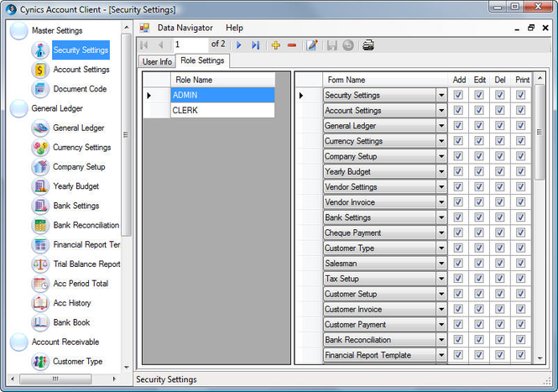Open Acc Period Total calendar icon
Viewport: 558px width, 392px height.
40,284
